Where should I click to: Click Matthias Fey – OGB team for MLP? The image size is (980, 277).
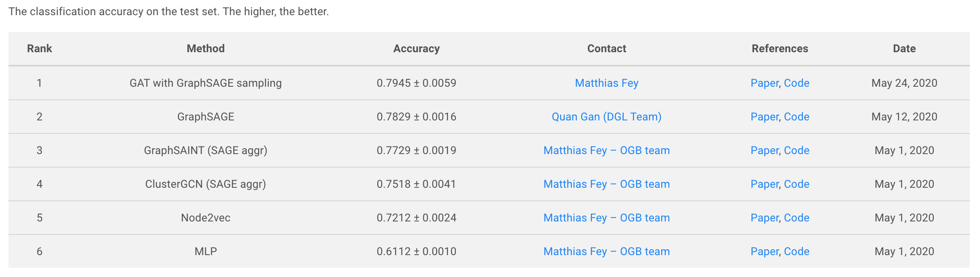coord(606,251)
